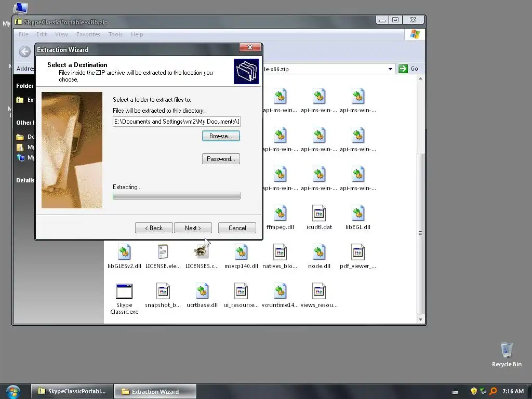This screenshot has height=399, width=532.
Task: Select the natives_blo... file icon
Action: pos(280,252)
